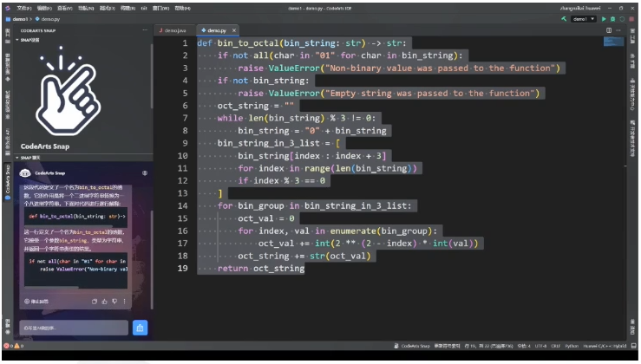Viewport: 641px width, 364px height.
Task: Click the CodeArts IDE logo icon
Action: click(7, 8)
